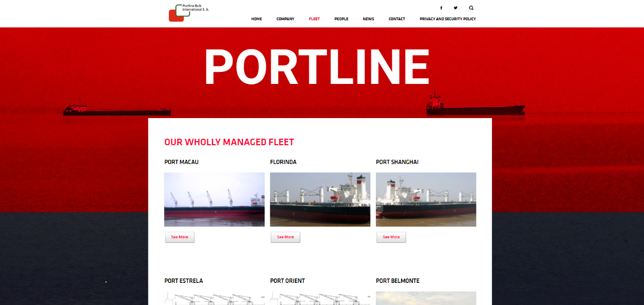
Task: Open the Company menu item
Action: [x=285, y=19]
